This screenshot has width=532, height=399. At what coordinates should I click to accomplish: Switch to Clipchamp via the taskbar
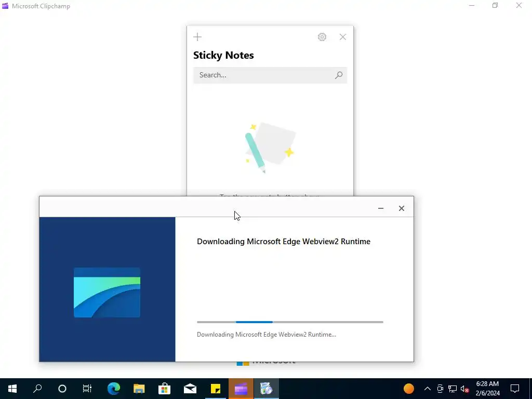(241, 389)
